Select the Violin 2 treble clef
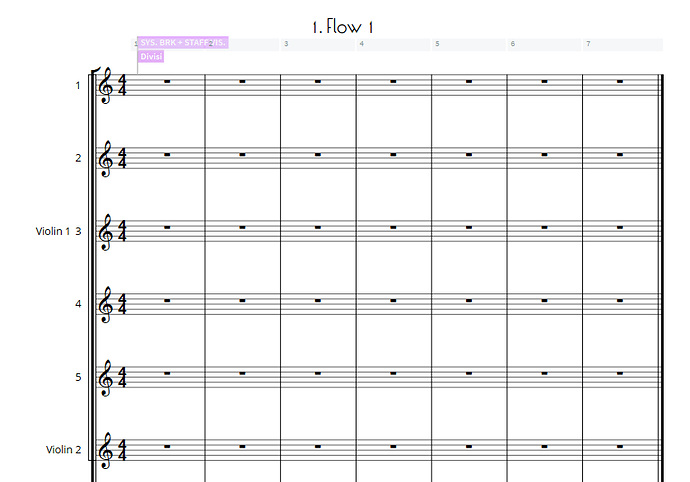This screenshot has height=482, width=690. tap(105, 450)
